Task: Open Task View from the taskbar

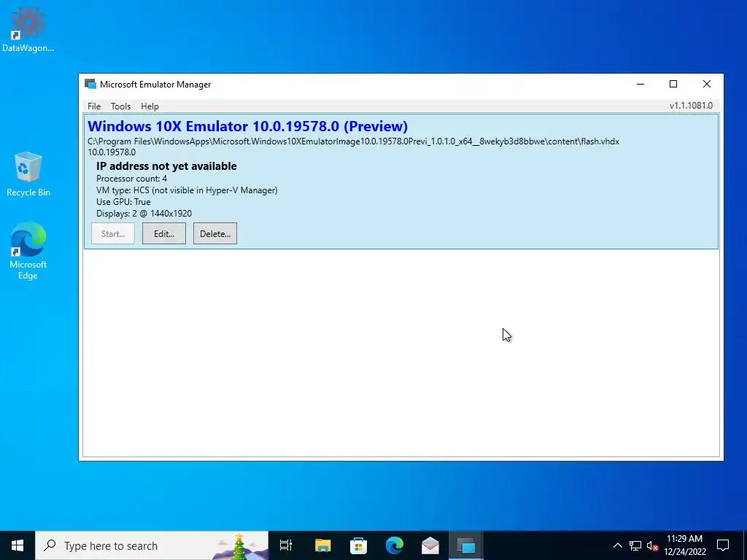Action: pos(286,545)
